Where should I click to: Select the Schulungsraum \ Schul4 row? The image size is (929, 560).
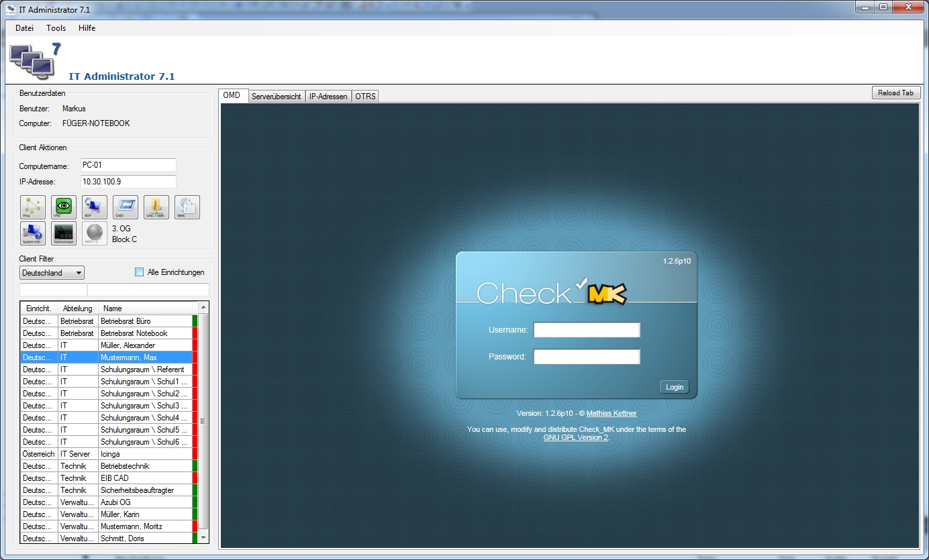click(109, 418)
